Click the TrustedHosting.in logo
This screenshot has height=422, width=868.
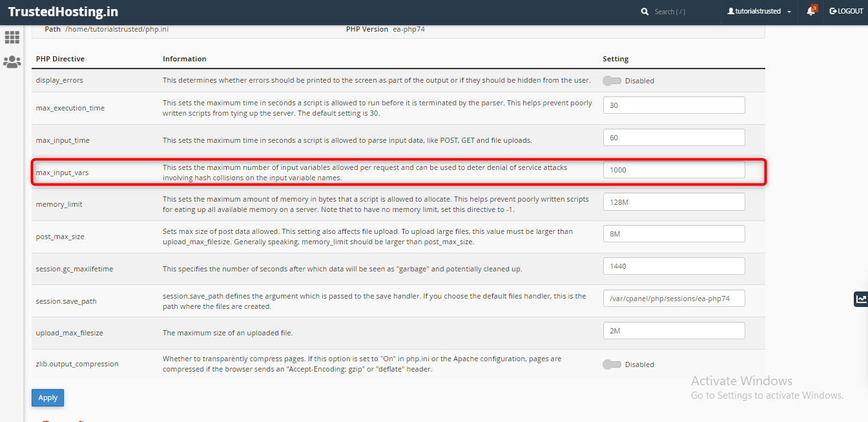pos(63,12)
